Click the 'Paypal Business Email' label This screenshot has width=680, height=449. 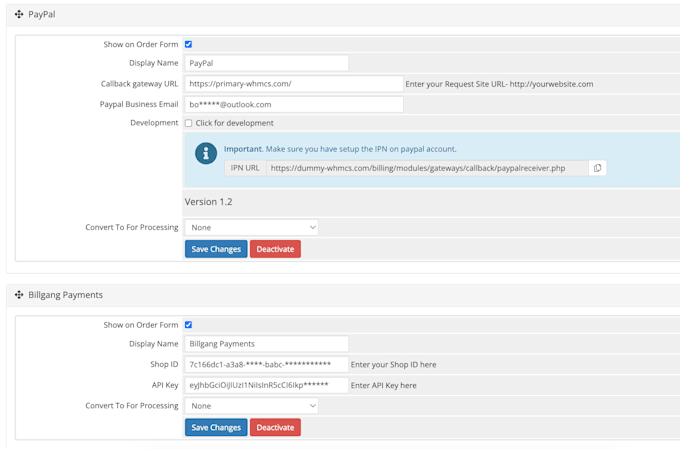point(139,105)
